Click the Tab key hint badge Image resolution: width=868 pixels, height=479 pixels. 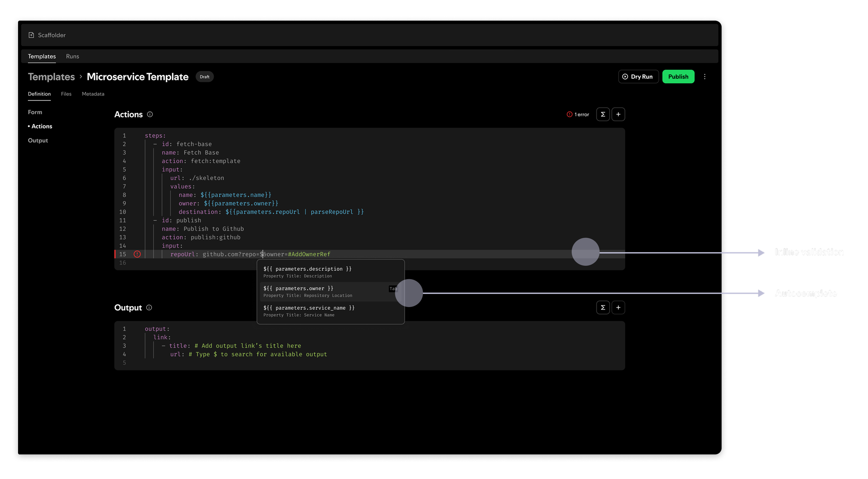(393, 289)
